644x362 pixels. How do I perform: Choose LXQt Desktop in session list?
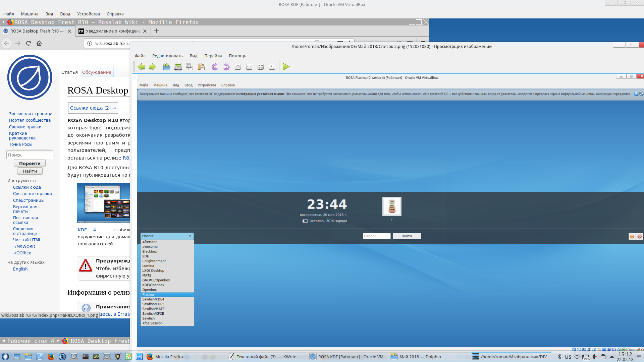153,270
